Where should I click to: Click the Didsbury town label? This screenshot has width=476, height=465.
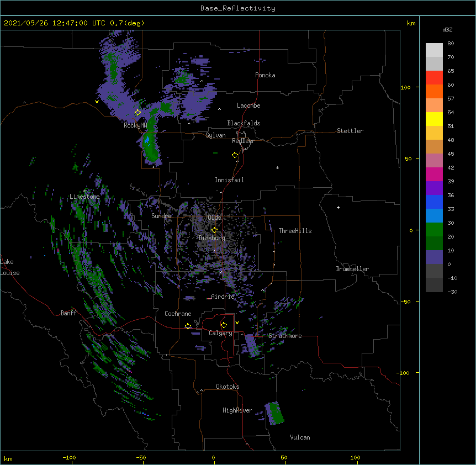pyautogui.click(x=212, y=238)
